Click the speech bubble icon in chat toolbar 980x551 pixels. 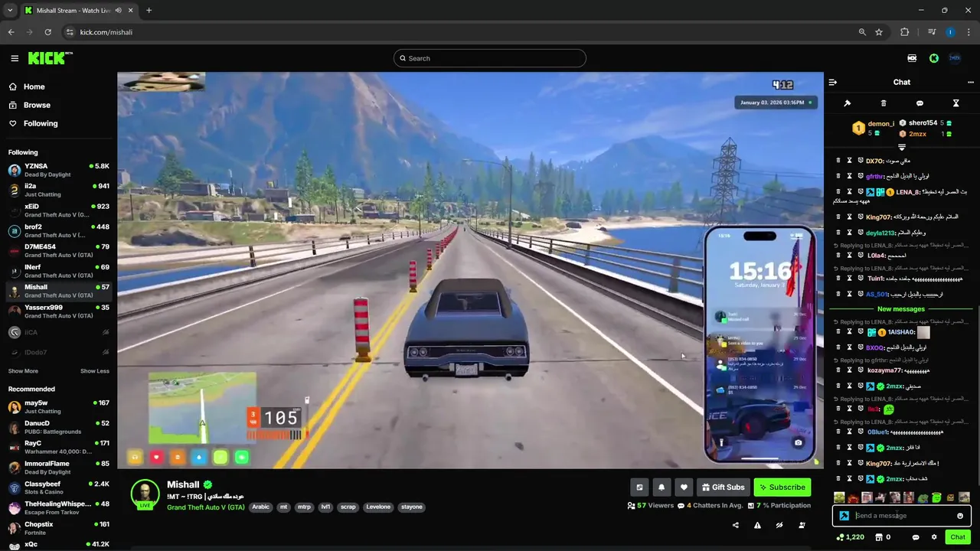click(920, 103)
